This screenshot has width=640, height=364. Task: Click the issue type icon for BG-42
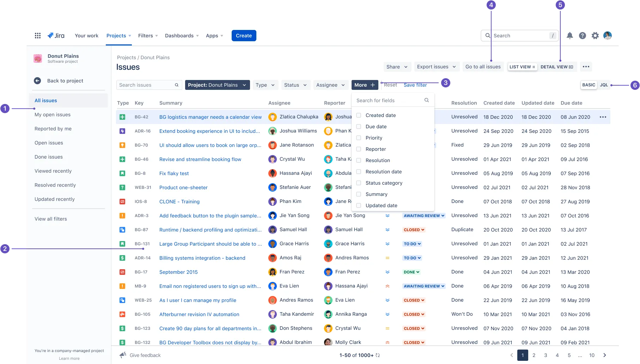pos(122,117)
